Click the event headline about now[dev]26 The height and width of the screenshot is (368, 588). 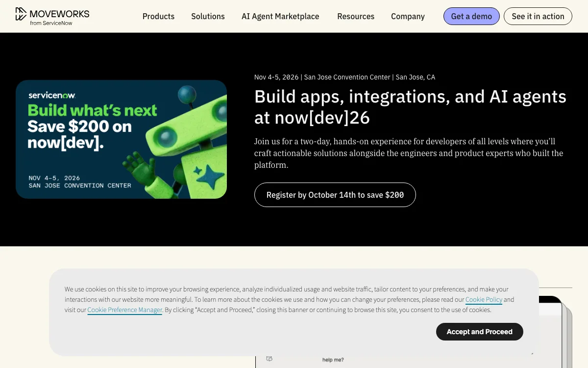[410, 107]
